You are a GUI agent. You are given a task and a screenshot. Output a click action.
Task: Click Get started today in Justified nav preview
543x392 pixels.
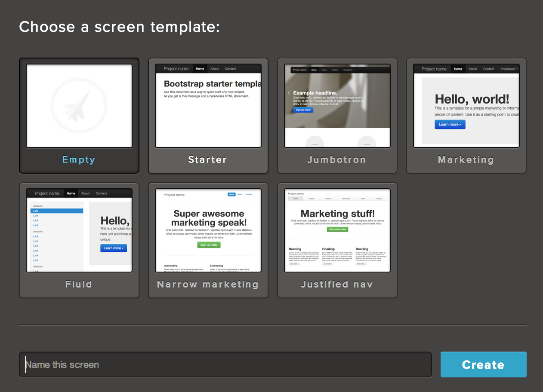(337, 230)
